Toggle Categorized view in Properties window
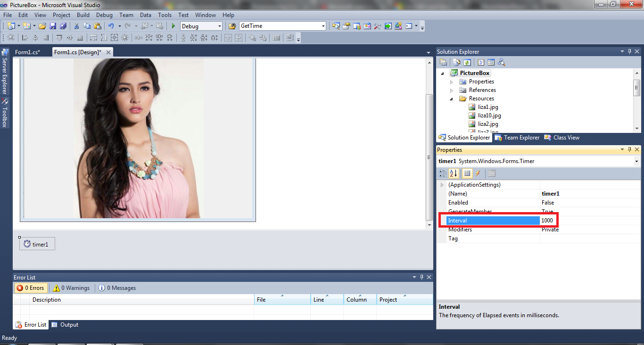 (443, 173)
